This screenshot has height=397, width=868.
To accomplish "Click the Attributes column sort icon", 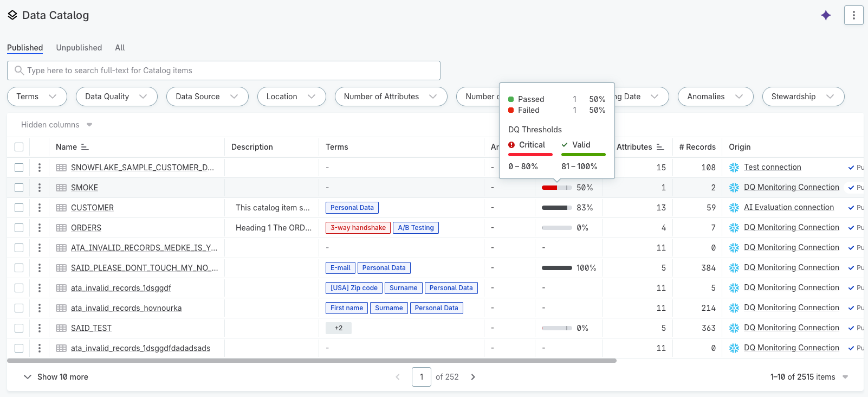I will [660, 147].
